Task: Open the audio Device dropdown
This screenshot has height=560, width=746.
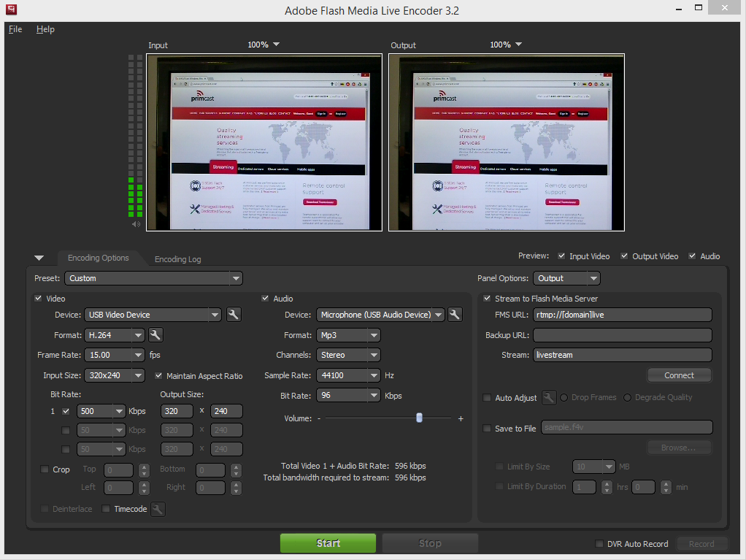Action: pyautogui.click(x=380, y=315)
